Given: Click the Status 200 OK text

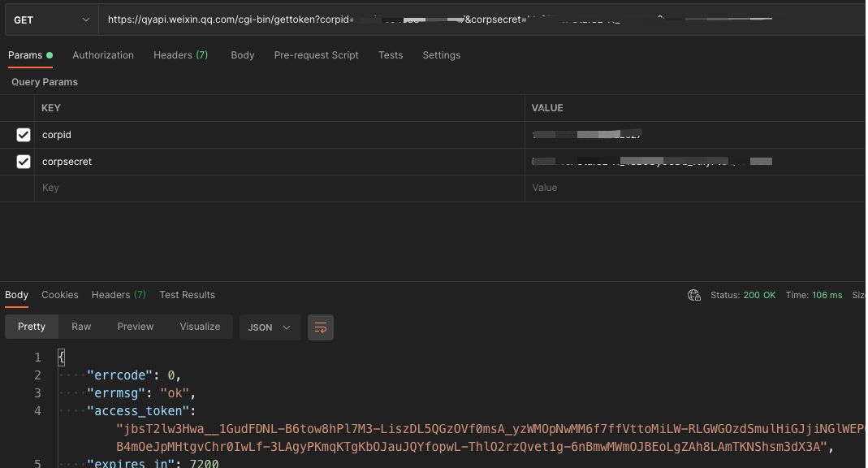Looking at the screenshot, I should (x=743, y=295).
